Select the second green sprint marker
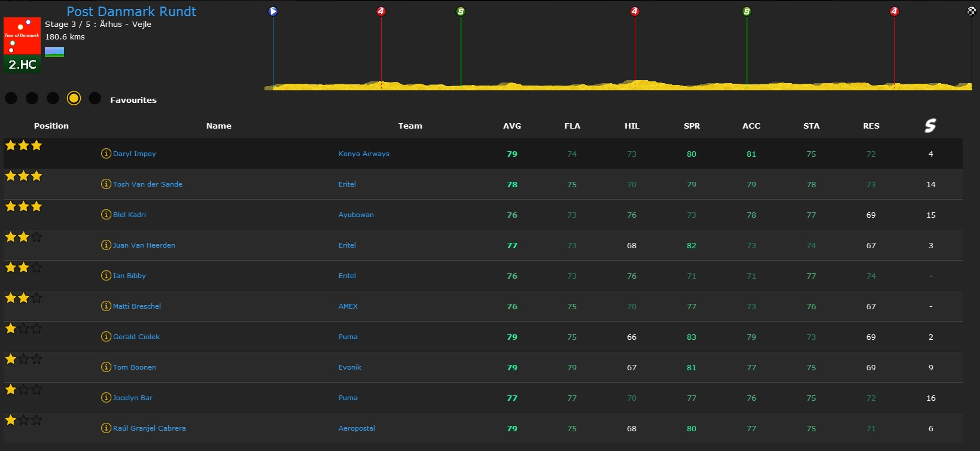Image resolution: width=980 pixels, height=451 pixels. point(747,11)
